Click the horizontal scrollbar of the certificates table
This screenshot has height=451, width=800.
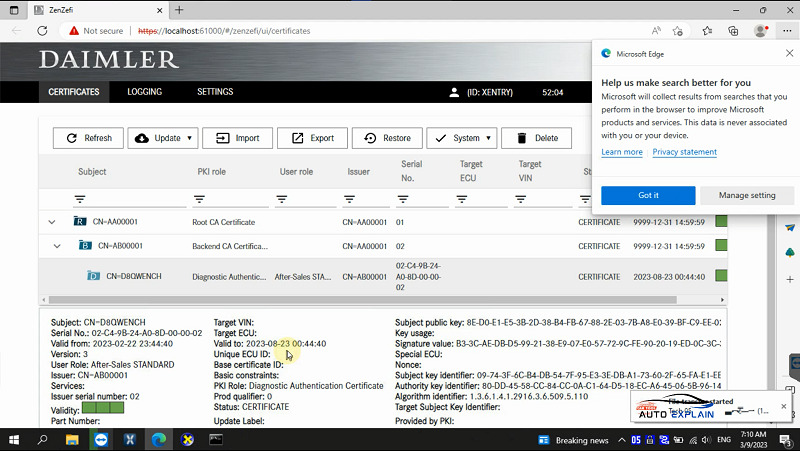click(x=362, y=300)
